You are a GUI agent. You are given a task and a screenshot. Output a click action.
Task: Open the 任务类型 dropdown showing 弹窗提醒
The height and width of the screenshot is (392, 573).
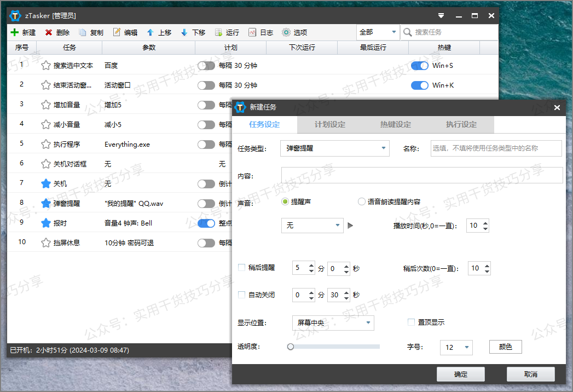(334, 148)
